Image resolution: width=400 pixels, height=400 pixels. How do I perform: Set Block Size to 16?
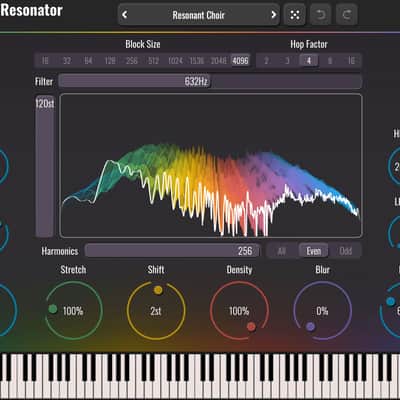[45, 61]
